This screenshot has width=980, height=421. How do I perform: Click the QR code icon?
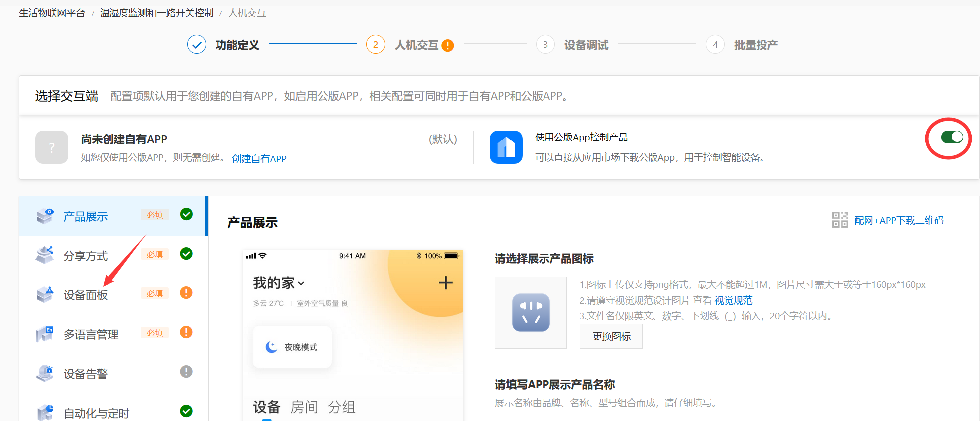[x=840, y=220]
